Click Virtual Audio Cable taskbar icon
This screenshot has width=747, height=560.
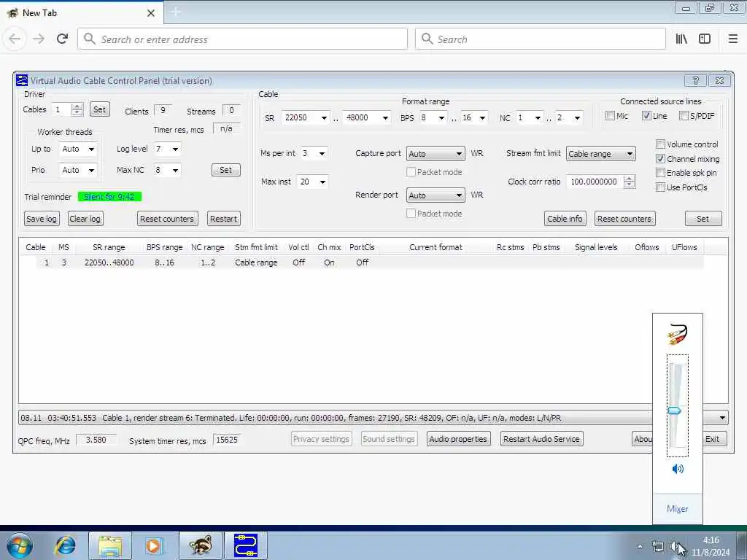tap(246, 545)
